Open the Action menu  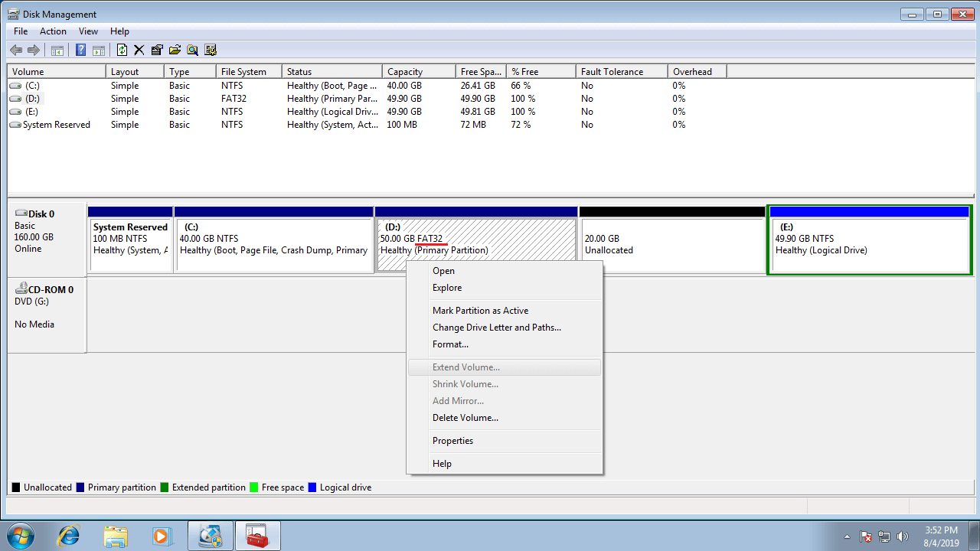click(53, 31)
